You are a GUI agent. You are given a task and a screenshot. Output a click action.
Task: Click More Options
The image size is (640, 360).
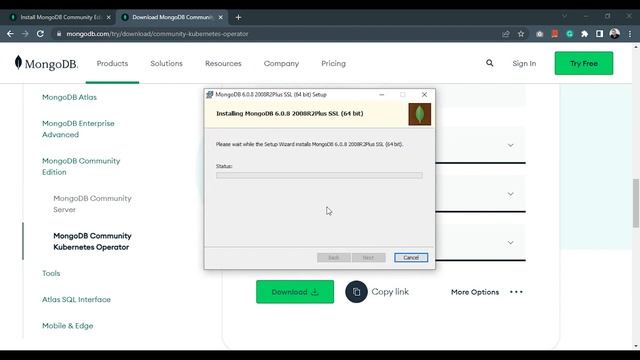pyautogui.click(x=475, y=292)
